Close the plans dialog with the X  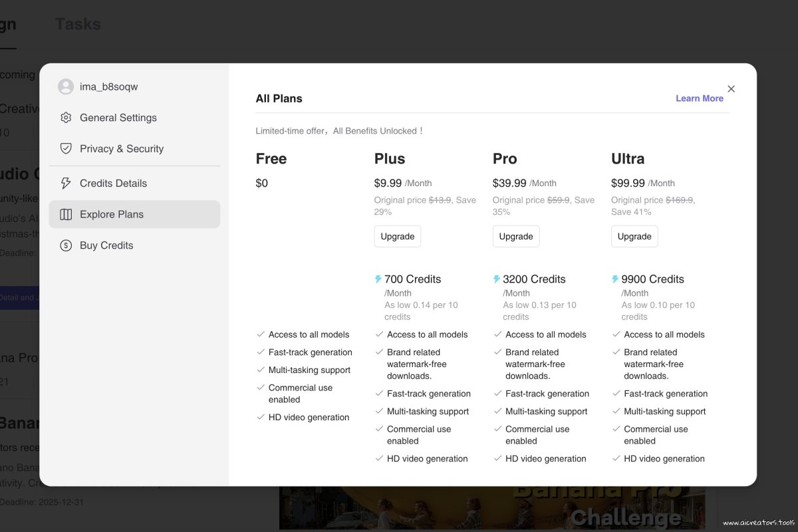click(731, 88)
